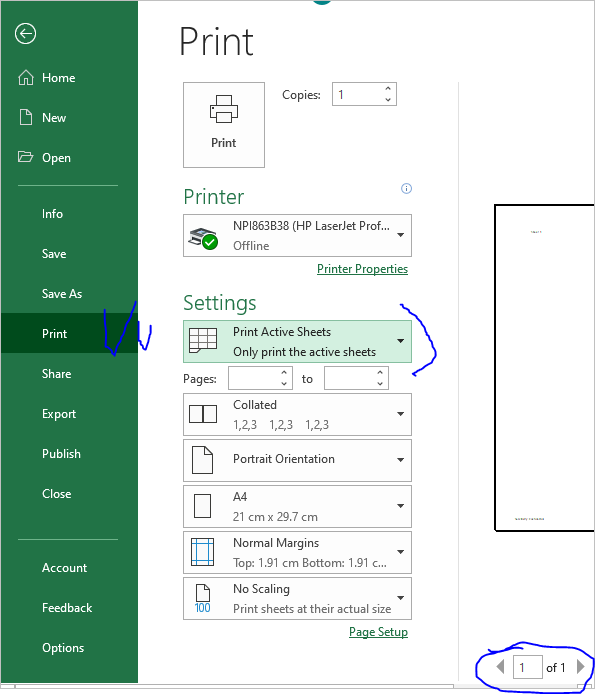Open the Export page
The image size is (595, 694).
tap(69, 414)
